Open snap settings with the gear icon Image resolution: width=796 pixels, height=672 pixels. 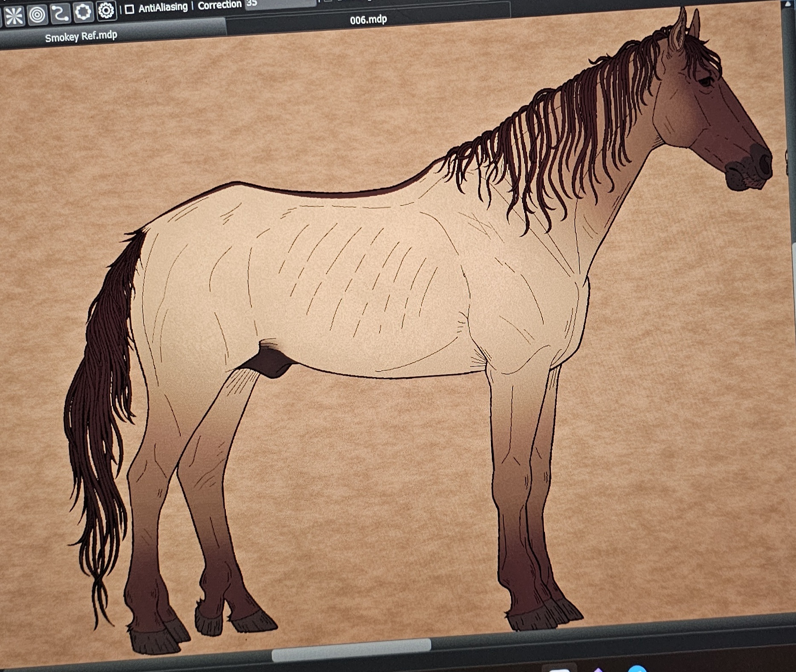click(106, 10)
